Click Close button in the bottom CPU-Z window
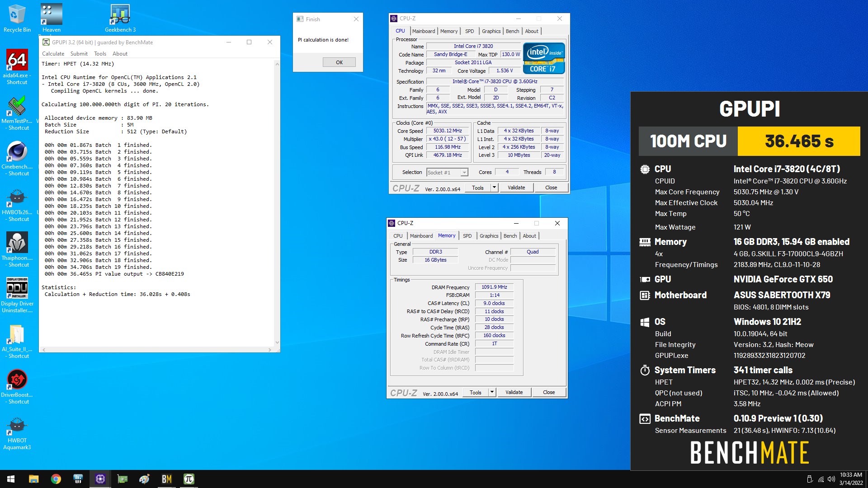 (x=549, y=392)
